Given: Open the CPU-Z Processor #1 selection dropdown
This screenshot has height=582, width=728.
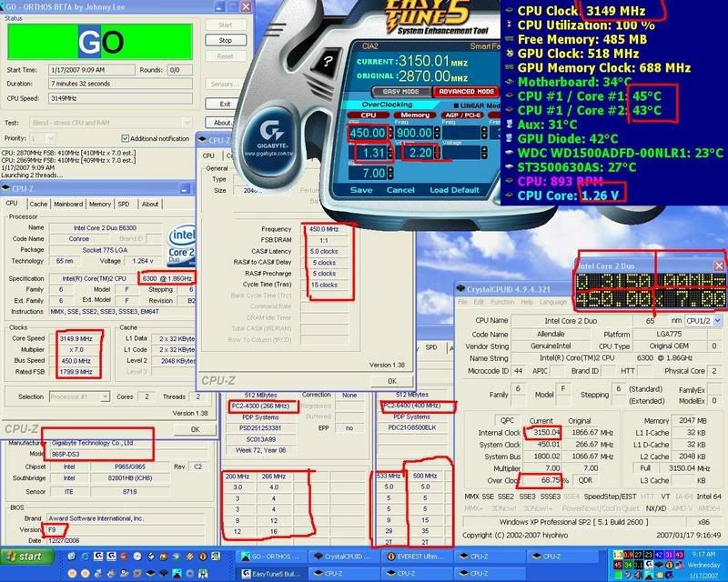Looking at the screenshot, I should click(105, 396).
